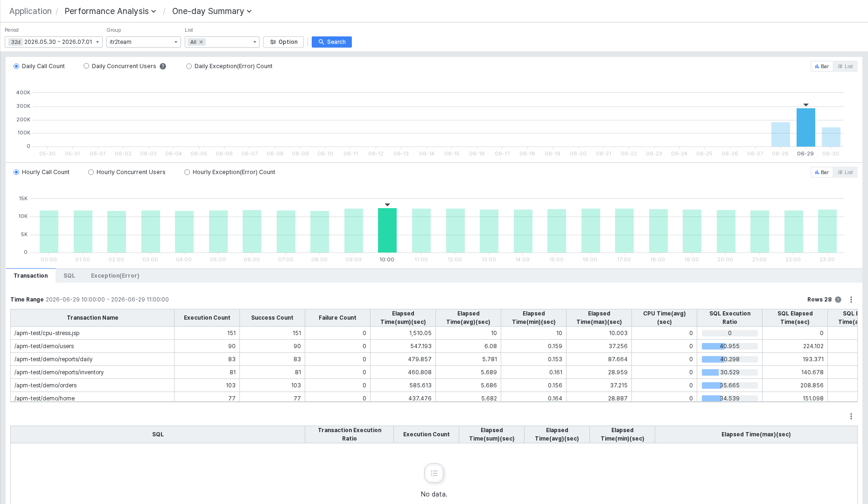Switch daily chart to List view

845,66
